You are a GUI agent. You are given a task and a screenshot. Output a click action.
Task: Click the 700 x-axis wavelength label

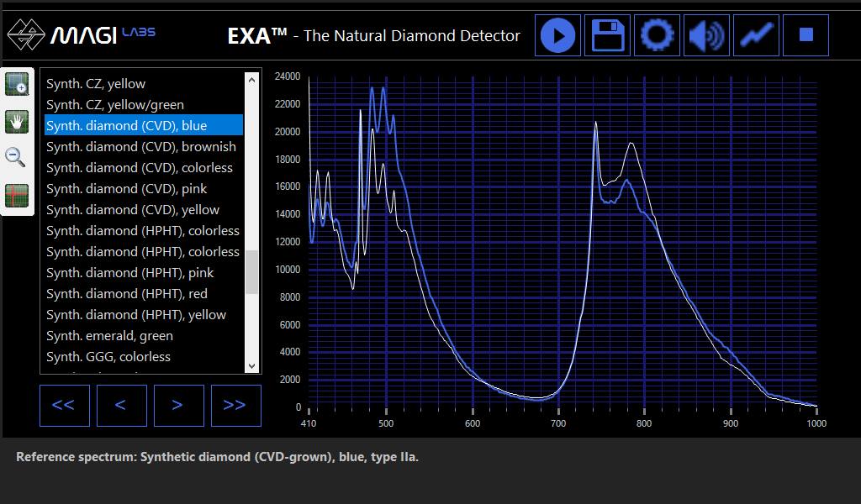(558, 423)
